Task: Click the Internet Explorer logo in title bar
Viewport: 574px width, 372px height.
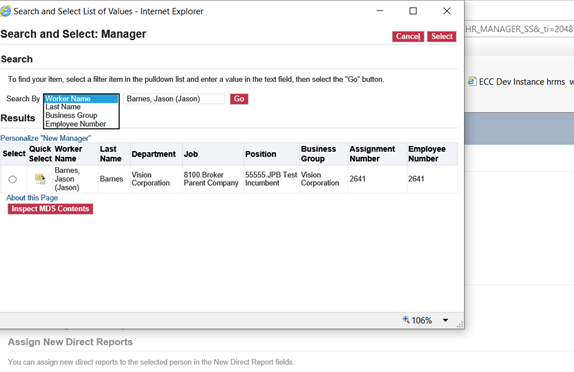Action: 5,11
